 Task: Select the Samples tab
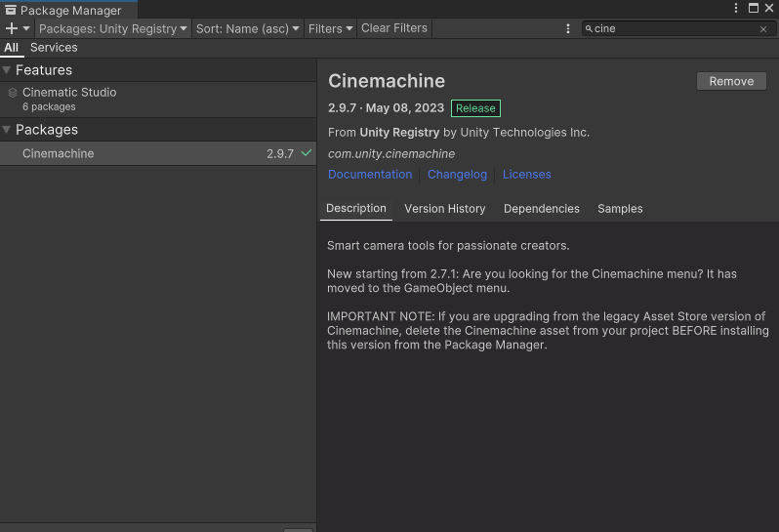pyautogui.click(x=620, y=209)
